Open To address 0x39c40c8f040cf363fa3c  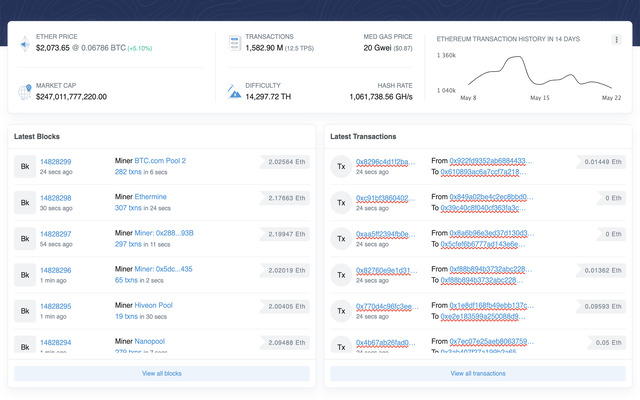point(483,208)
